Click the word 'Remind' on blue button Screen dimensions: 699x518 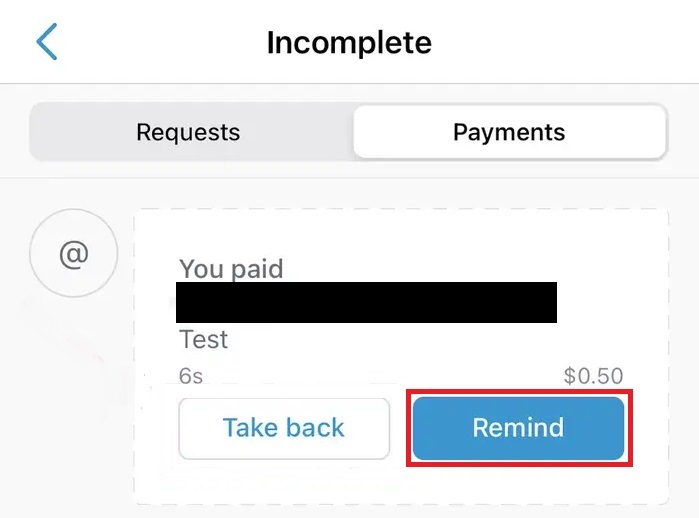click(518, 428)
